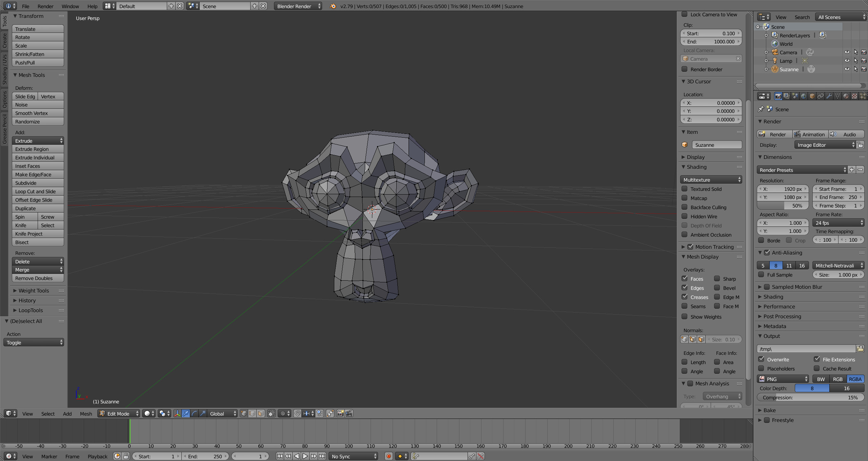Toggle the snap magnet icon

coord(297,414)
